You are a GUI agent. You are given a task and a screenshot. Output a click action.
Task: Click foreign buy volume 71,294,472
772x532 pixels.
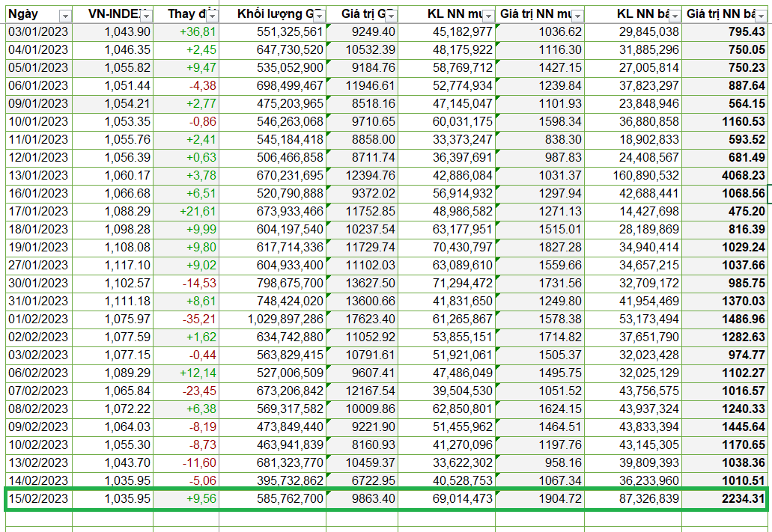[446, 284]
